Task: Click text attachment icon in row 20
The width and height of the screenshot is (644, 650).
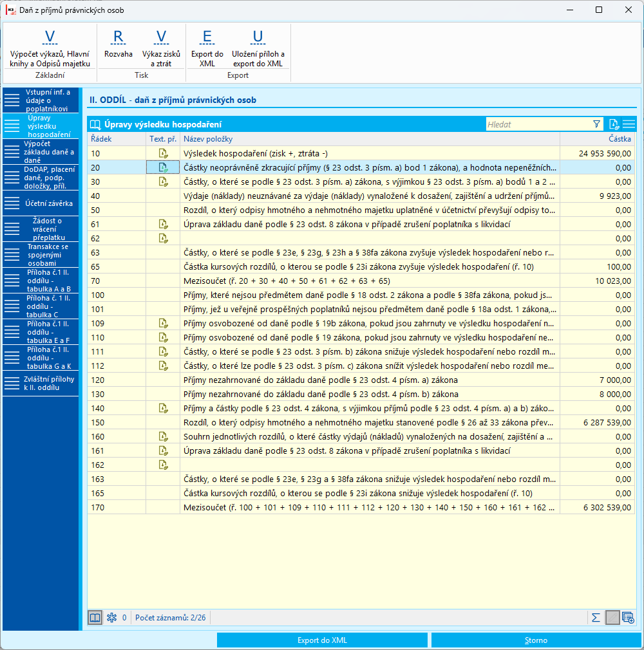Action: (x=163, y=167)
